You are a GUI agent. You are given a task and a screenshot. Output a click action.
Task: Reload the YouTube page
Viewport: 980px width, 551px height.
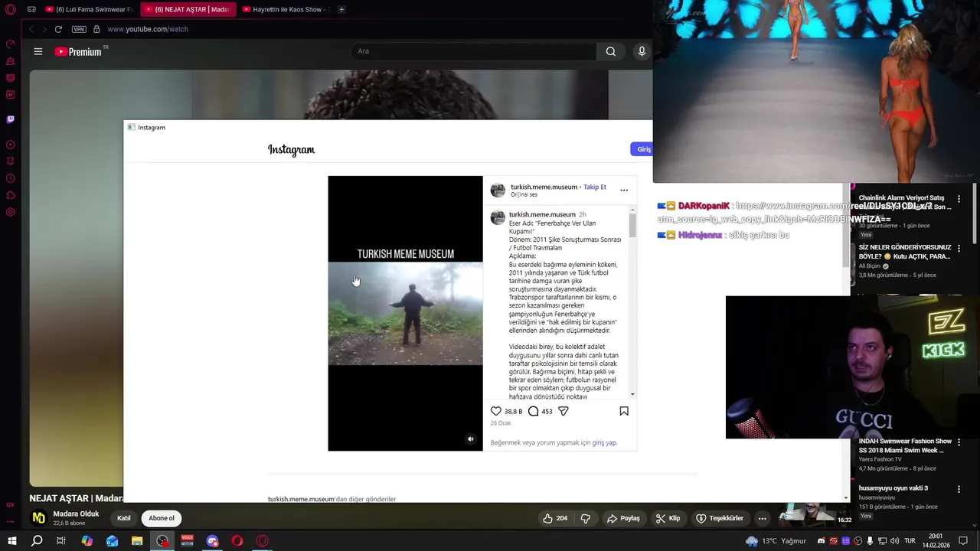pyautogui.click(x=58, y=29)
